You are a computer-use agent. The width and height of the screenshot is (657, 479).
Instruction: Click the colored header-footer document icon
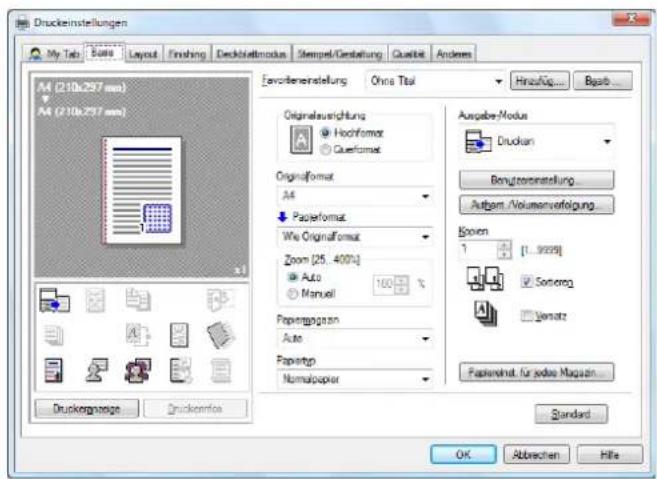click(x=54, y=370)
